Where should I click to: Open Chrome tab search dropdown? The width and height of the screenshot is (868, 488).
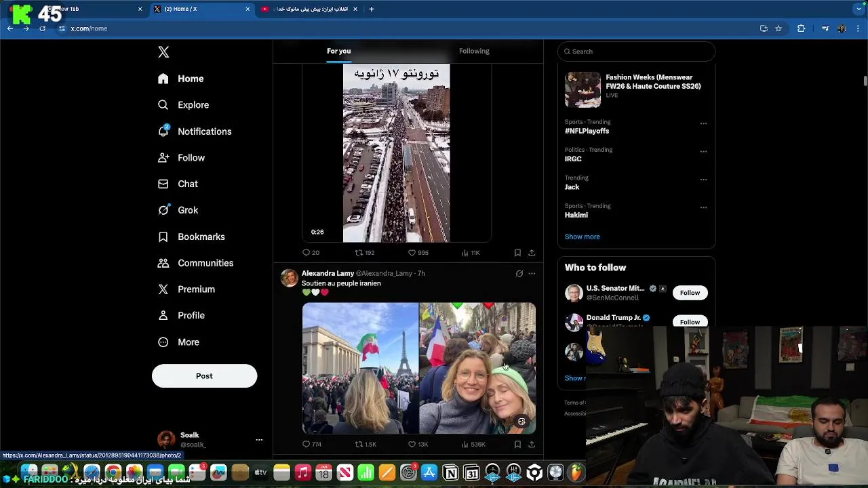tap(859, 9)
